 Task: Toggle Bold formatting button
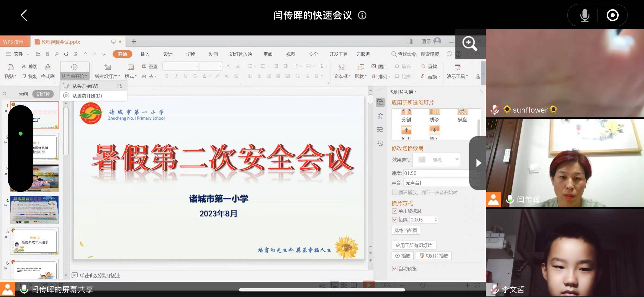coord(167,76)
